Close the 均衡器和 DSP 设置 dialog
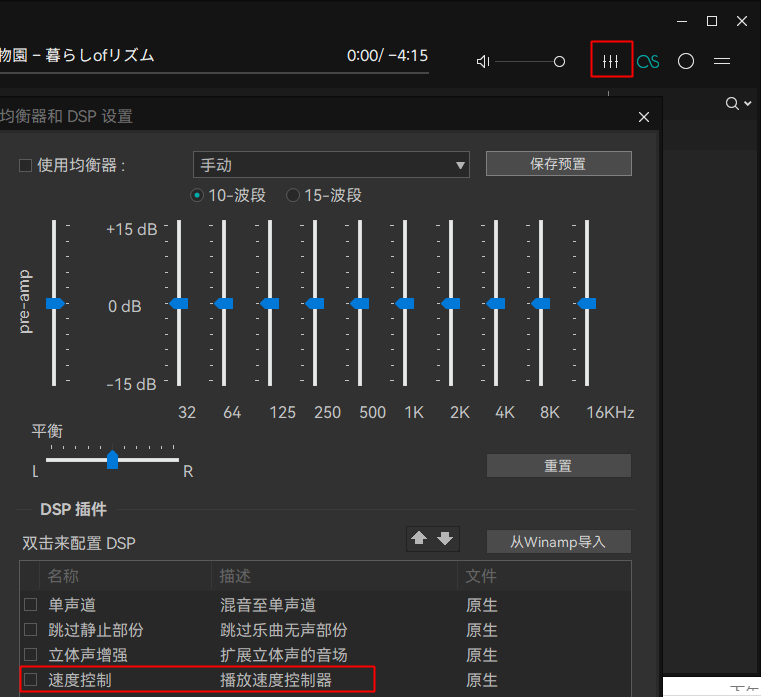This screenshot has width=761, height=697. point(644,117)
